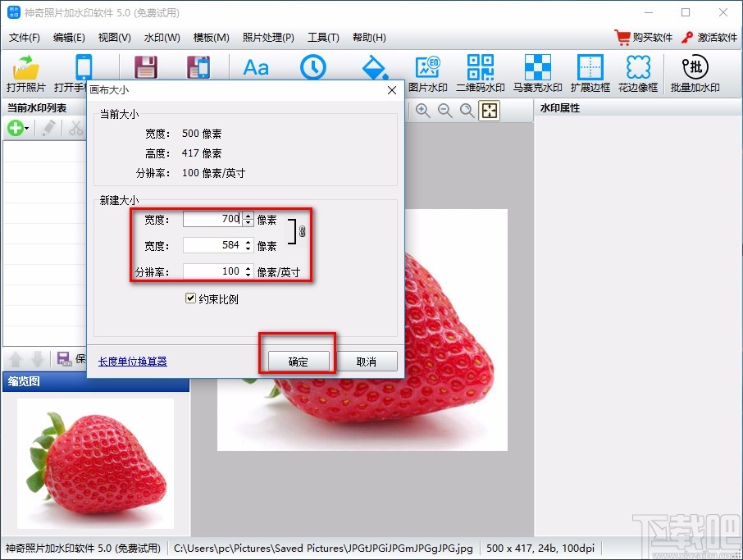Screen dimensions: 743x560
Task: Toggle fit-to-window view above the canvas
Action: pyautogui.click(x=489, y=110)
